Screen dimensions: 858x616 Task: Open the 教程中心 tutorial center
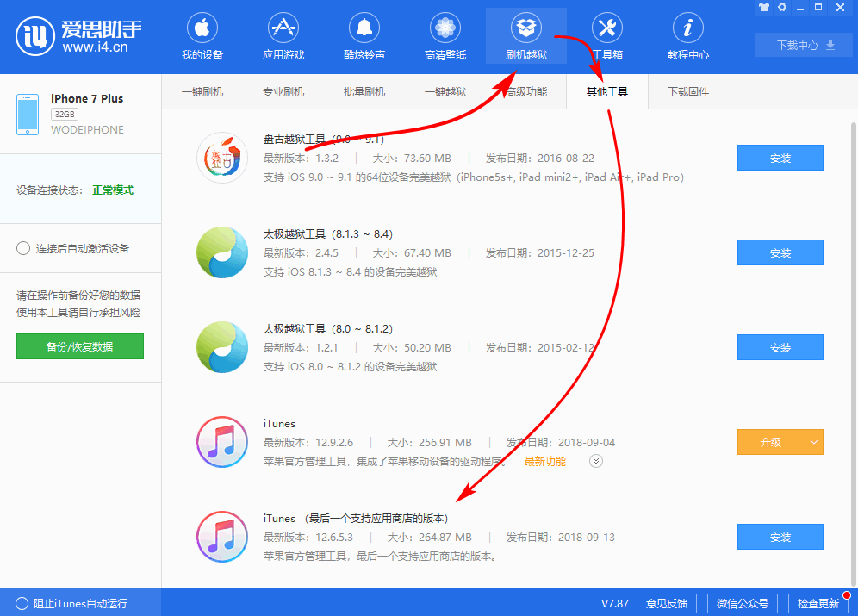(x=687, y=35)
